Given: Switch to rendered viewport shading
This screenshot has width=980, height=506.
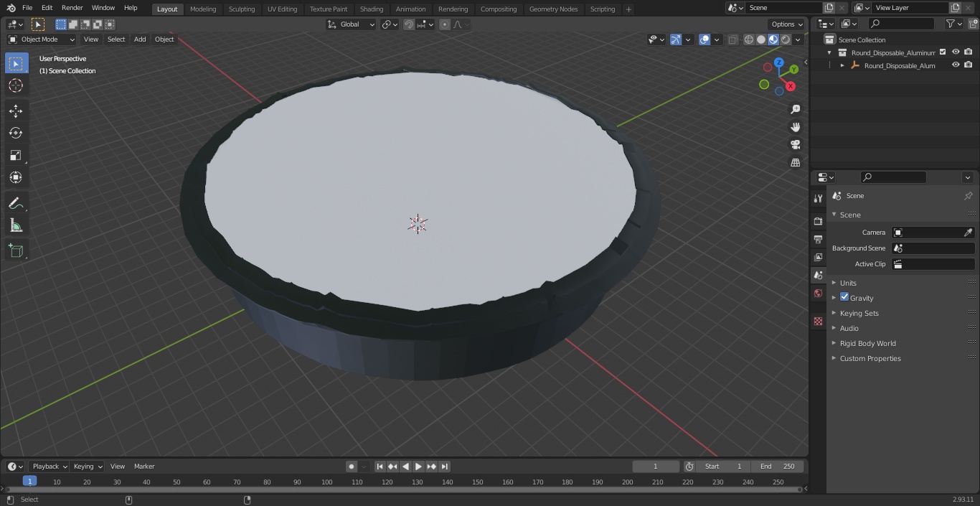Looking at the screenshot, I should [786, 39].
